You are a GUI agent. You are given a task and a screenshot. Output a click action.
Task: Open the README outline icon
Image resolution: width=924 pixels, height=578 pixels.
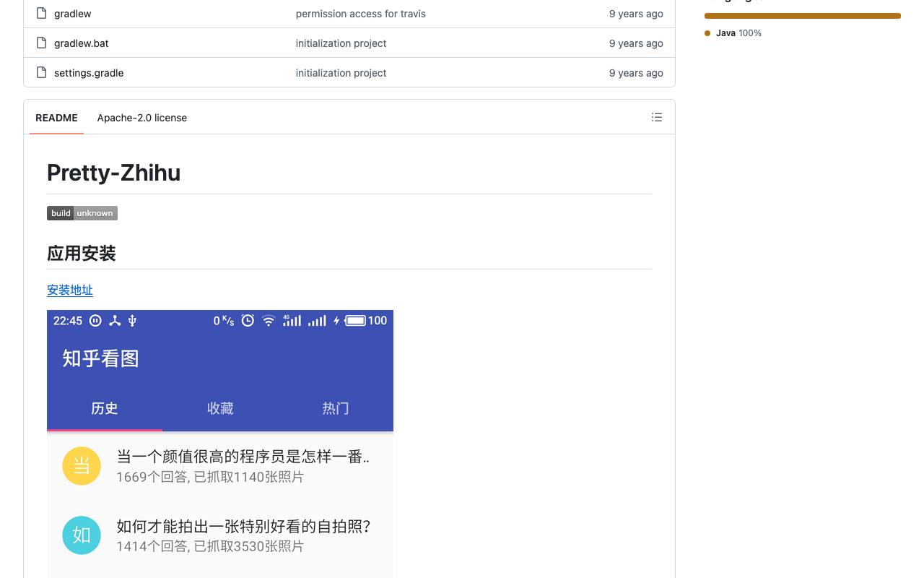tap(657, 117)
